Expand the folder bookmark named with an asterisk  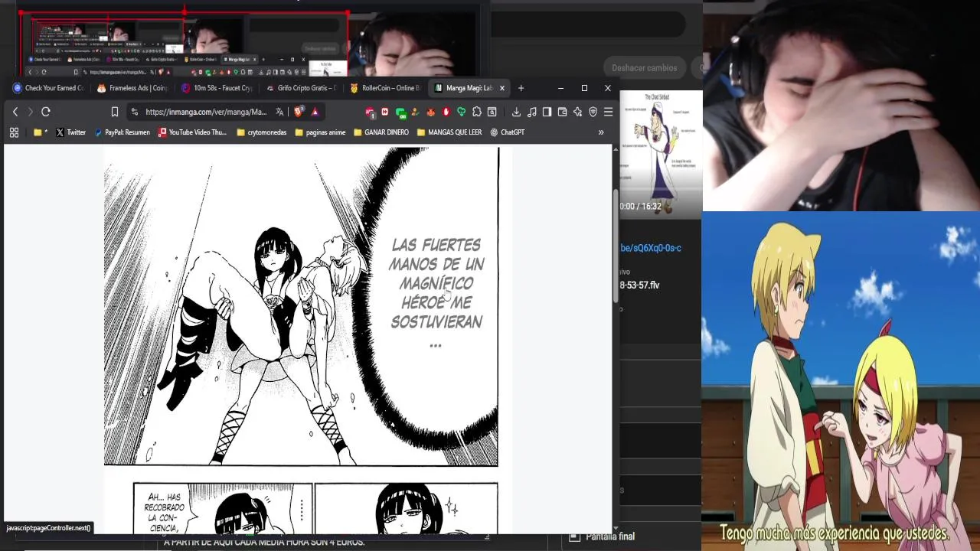point(41,132)
